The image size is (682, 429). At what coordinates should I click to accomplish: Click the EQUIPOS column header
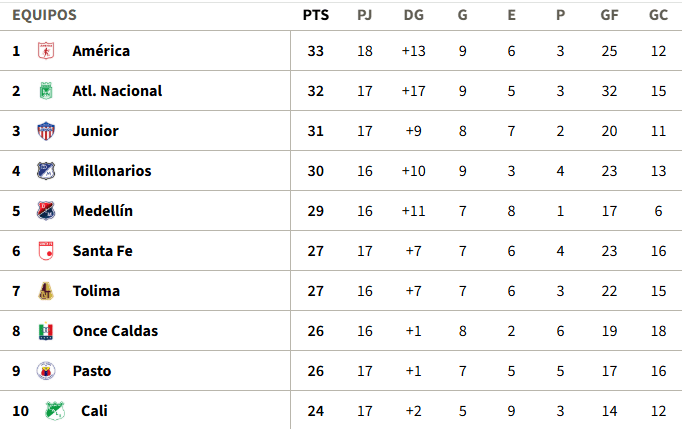coord(44,15)
